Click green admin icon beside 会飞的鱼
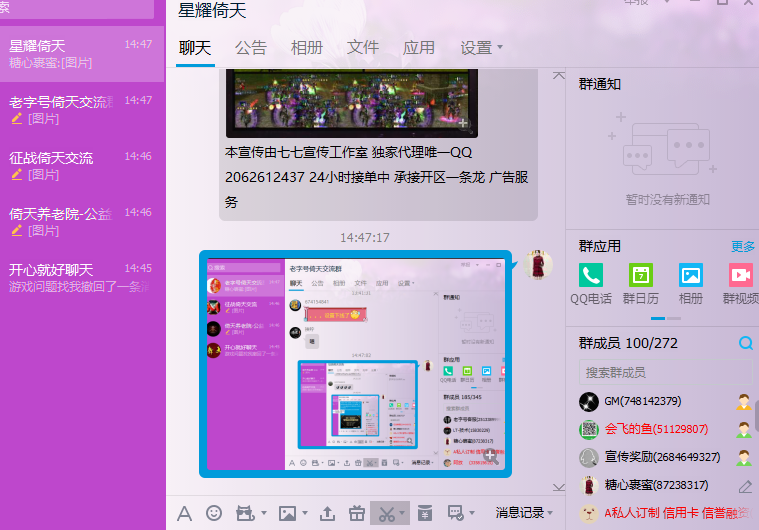 (744, 430)
